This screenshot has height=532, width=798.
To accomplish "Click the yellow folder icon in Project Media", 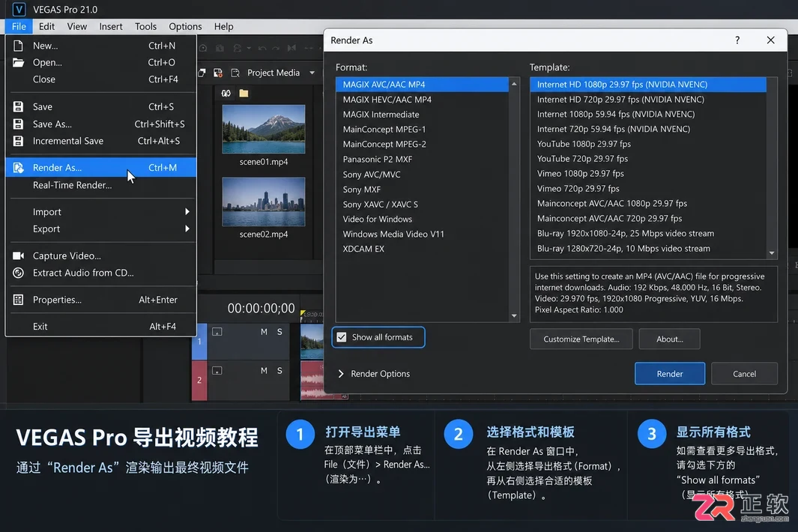I will [244, 93].
